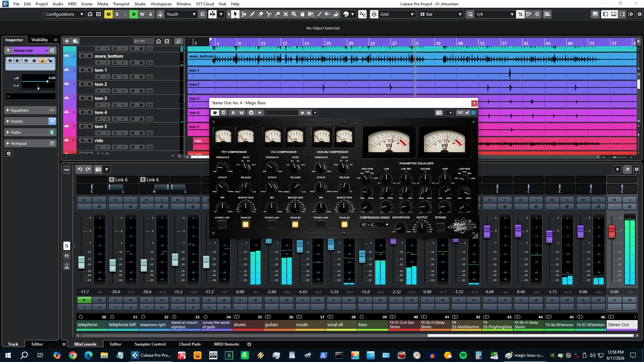644x362 pixels.
Task: Select the Zoom magnifier tool
Action: 294,14
